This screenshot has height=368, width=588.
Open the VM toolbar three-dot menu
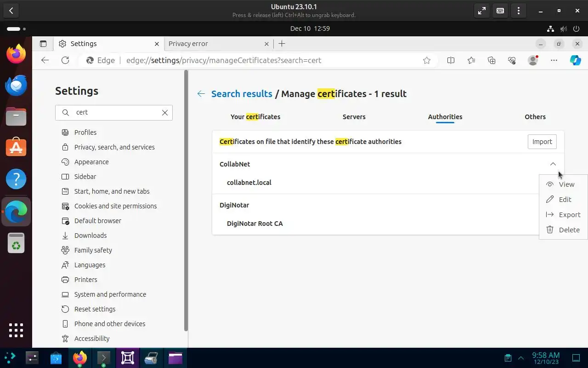tap(519, 11)
